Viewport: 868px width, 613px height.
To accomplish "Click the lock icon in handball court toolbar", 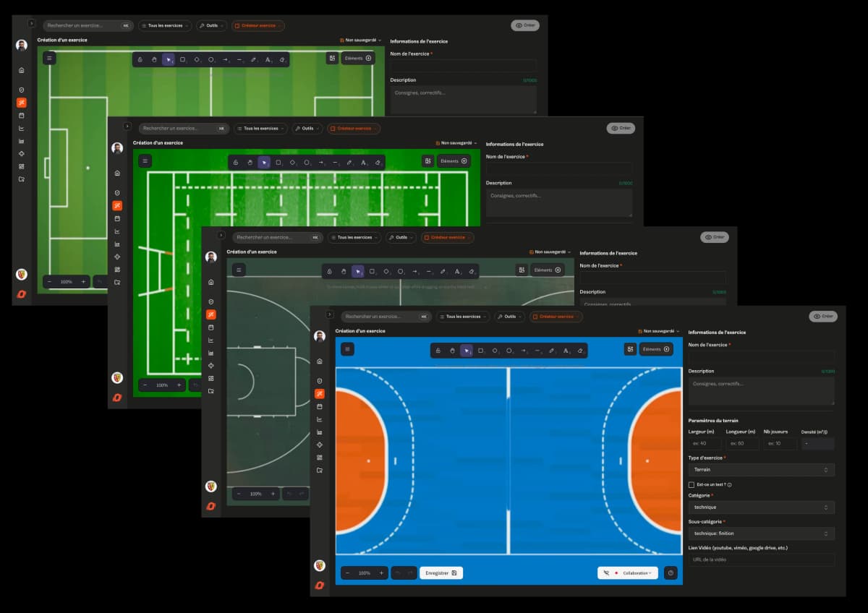I will 438,351.
